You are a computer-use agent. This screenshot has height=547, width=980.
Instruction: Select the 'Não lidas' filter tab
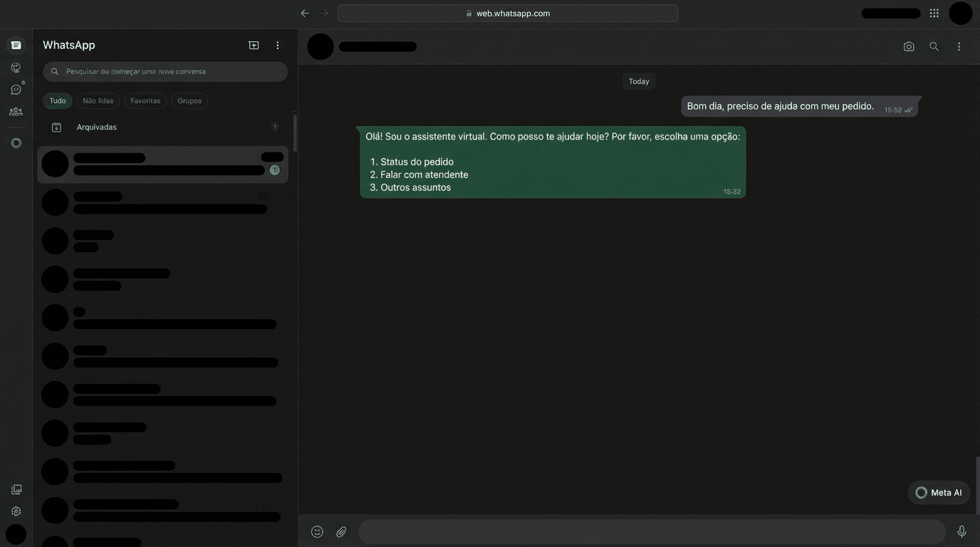click(x=98, y=101)
